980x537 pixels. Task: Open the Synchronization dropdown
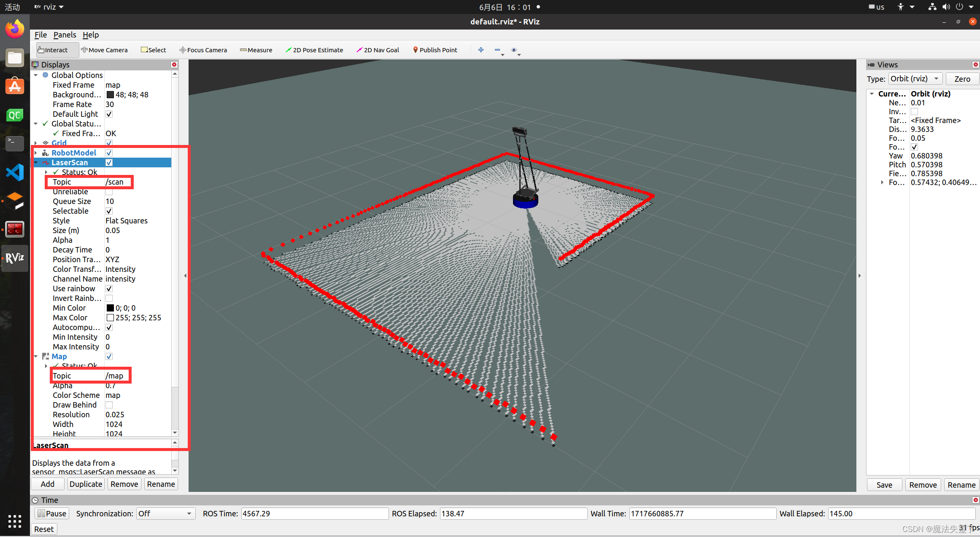[165, 513]
